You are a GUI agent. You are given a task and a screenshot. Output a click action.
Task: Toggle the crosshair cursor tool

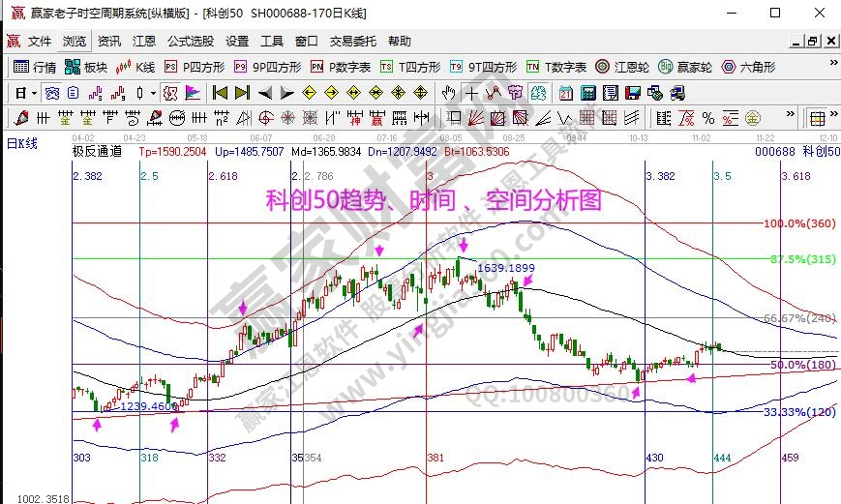pyautogui.click(x=471, y=94)
